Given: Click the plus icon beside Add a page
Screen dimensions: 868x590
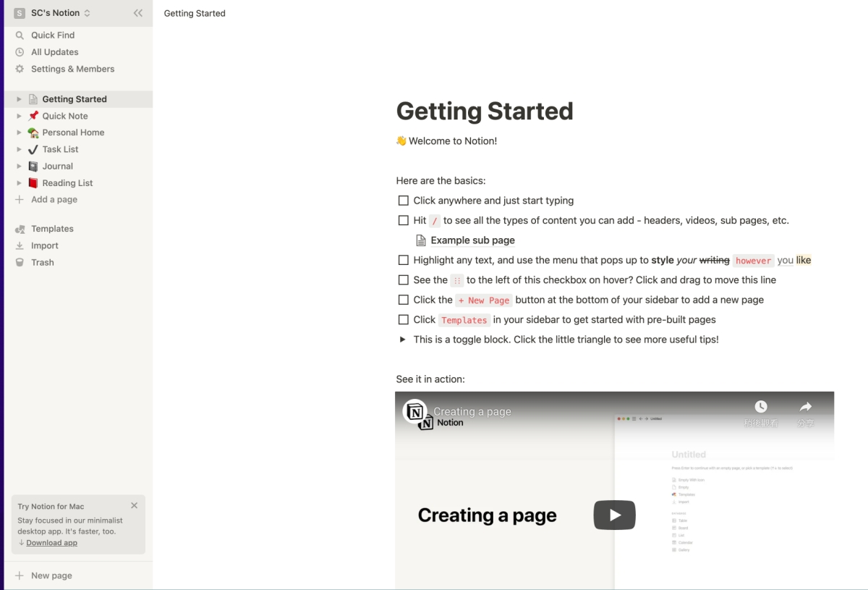Looking at the screenshot, I should click(x=20, y=199).
